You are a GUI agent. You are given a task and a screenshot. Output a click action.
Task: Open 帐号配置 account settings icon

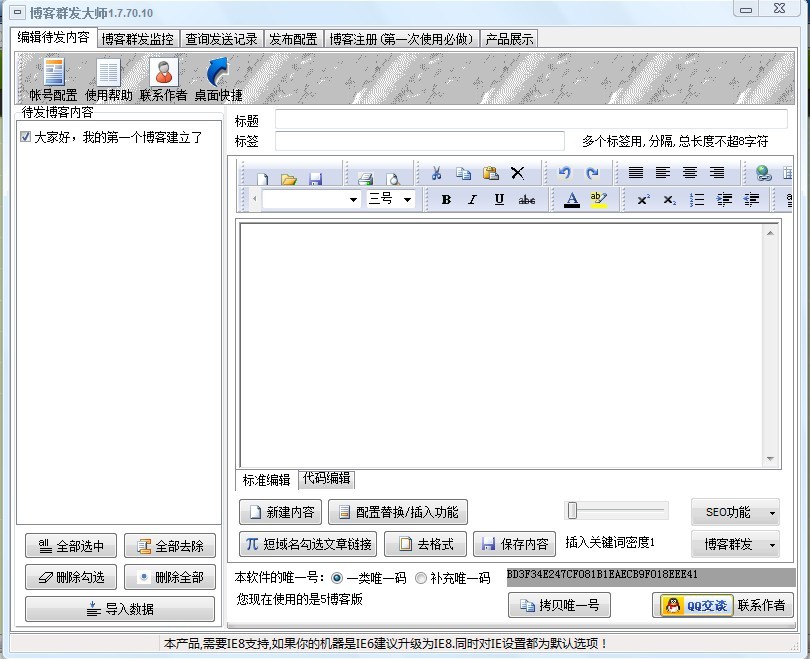click(53, 79)
